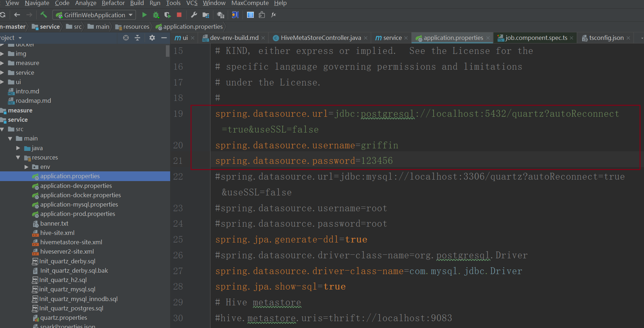Click the SDK manager icon after Project Structure
The height and width of the screenshot is (328, 644).
(x=221, y=15)
